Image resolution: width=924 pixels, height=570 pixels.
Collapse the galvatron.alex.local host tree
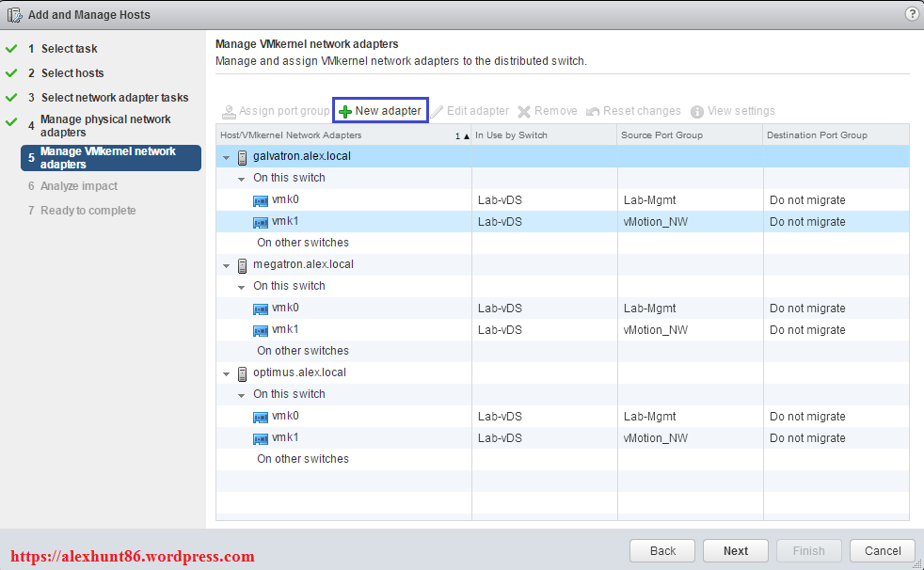[227, 157]
